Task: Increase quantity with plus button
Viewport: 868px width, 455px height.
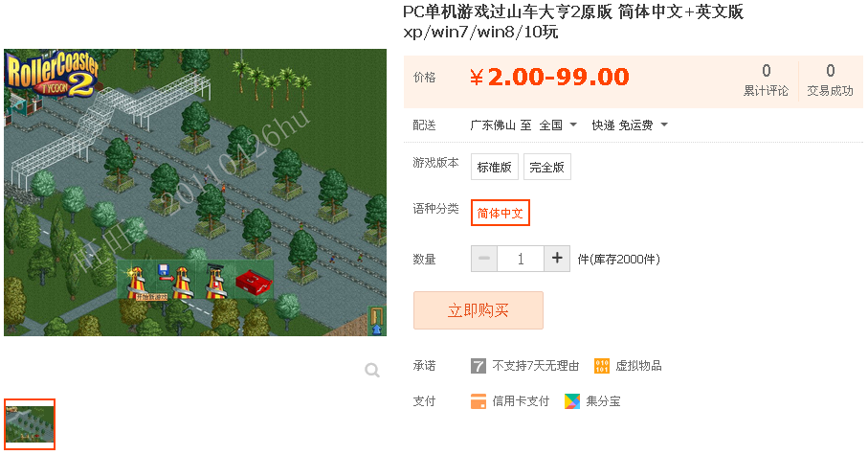Action: 557,259
